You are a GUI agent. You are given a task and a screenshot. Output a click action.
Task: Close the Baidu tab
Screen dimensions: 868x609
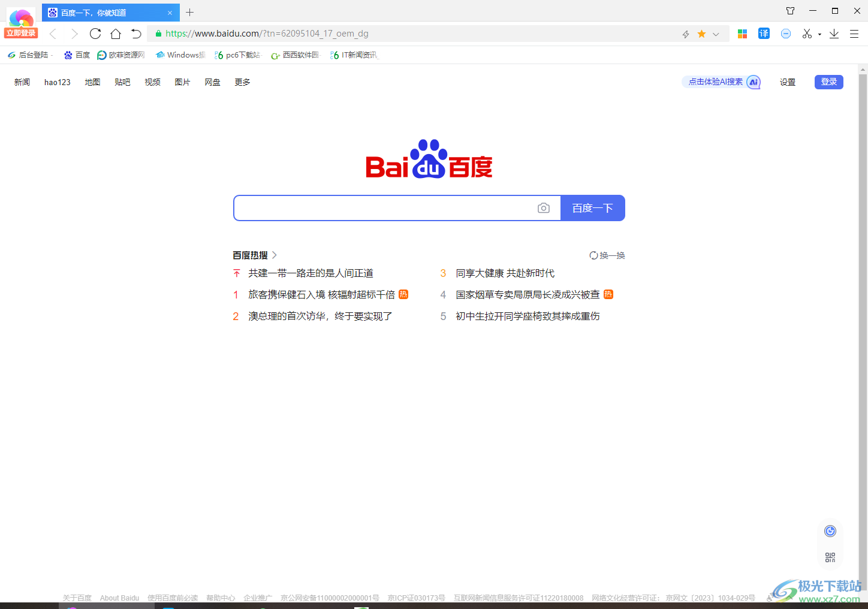[170, 13]
